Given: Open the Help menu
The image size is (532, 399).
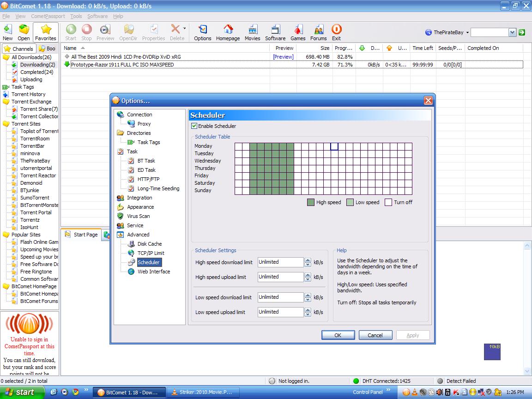Looking at the screenshot, I should tap(118, 16).
